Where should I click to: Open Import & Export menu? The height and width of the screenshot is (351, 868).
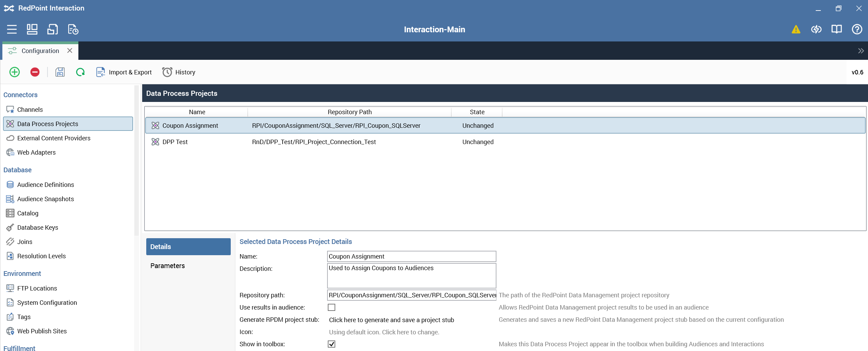tap(124, 72)
